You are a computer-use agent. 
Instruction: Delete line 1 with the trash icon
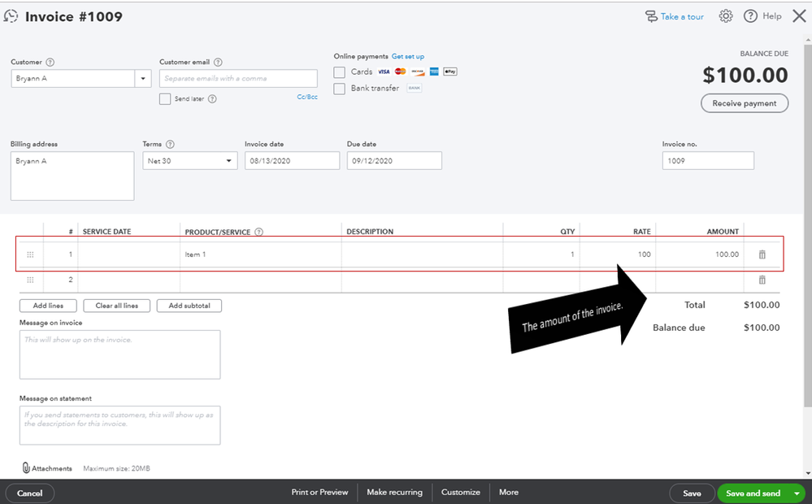click(762, 254)
